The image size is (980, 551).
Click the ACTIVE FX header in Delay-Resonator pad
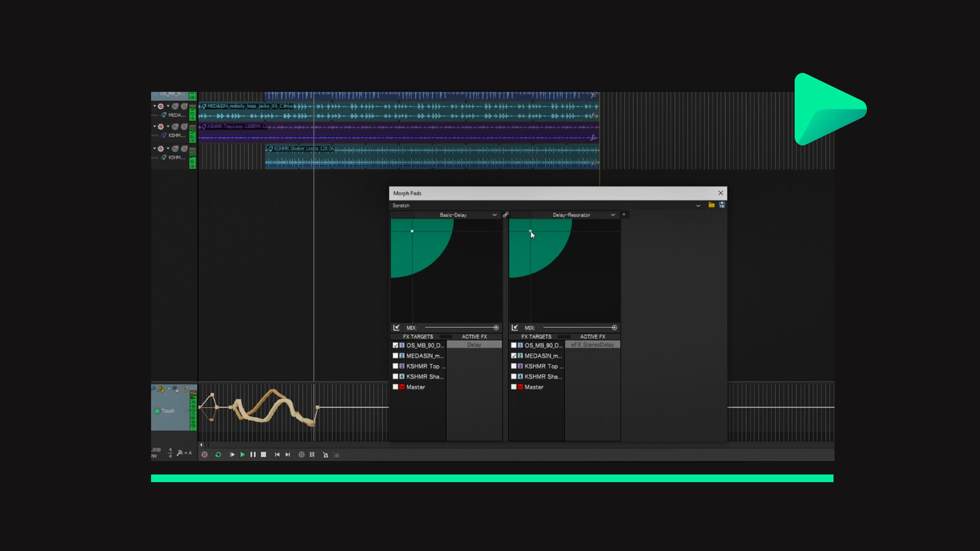point(593,337)
